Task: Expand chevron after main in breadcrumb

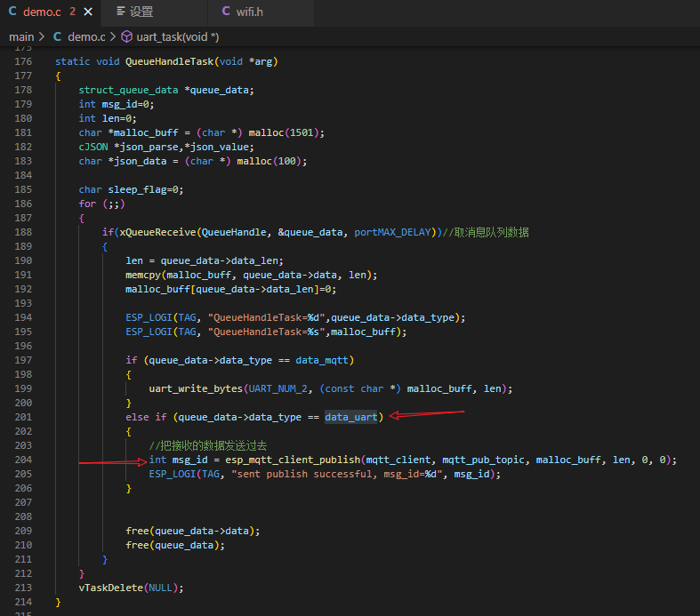Action: coord(42,36)
